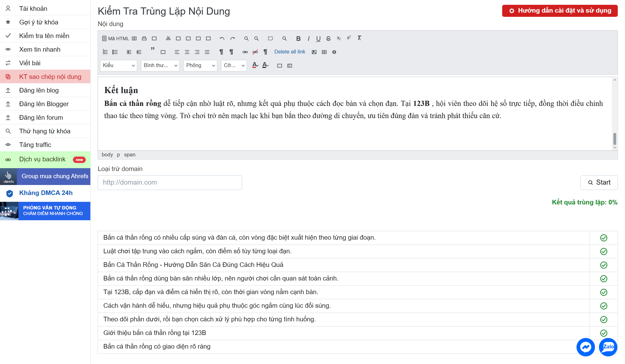Select KT sao chép nội dung

[x=45, y=77]
